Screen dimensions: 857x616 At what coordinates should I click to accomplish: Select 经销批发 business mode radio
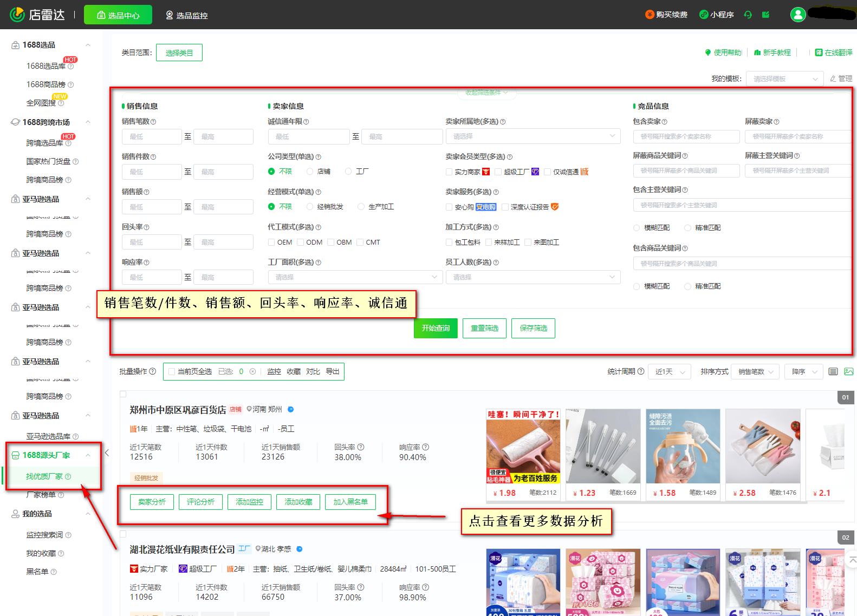(x=310, y=207)
